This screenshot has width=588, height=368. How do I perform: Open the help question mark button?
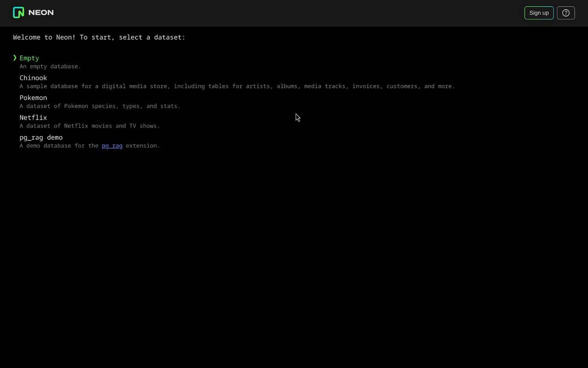coord(566,13)
